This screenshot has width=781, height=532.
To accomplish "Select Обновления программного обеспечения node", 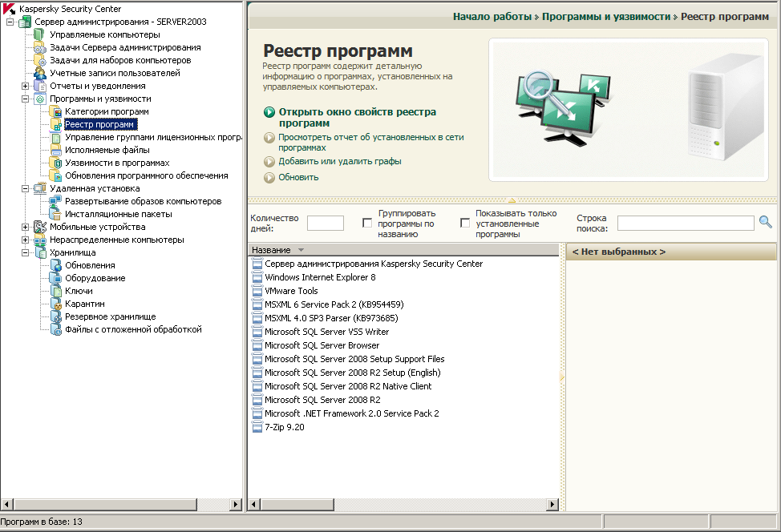I will 147,175.
